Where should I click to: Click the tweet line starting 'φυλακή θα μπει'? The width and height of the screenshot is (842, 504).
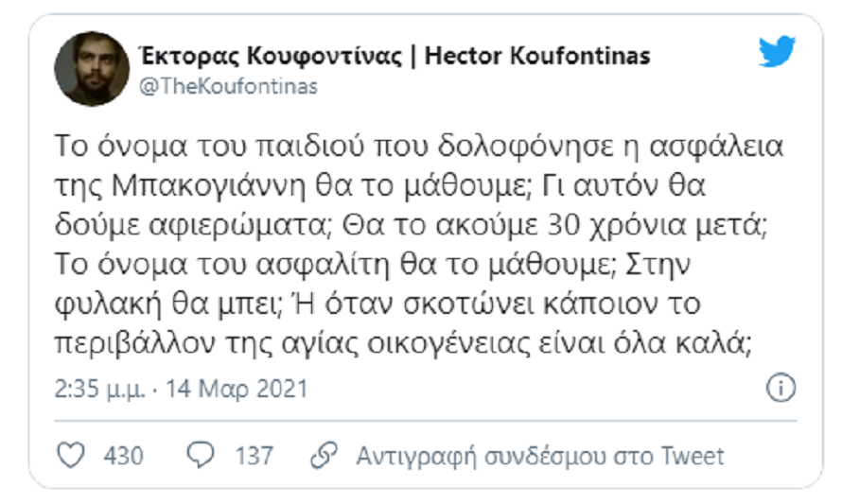point(168,304)
